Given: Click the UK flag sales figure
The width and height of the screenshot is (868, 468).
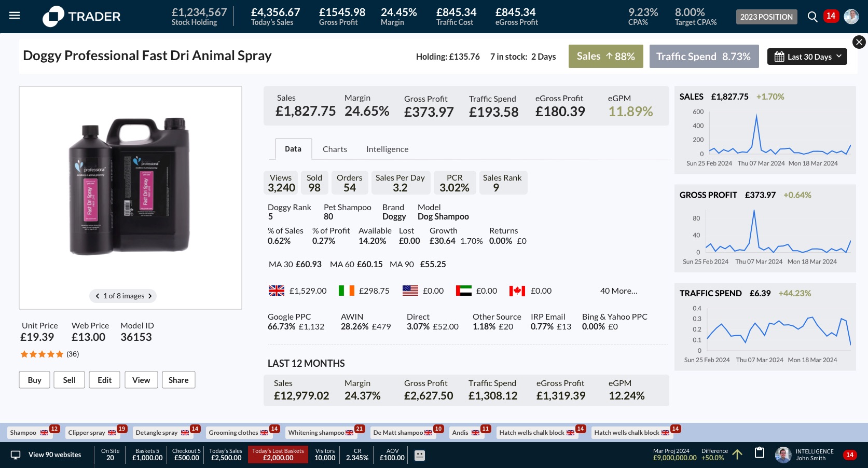Looking at the screenshot, I should pyautogui.click(x=298, y=291).
